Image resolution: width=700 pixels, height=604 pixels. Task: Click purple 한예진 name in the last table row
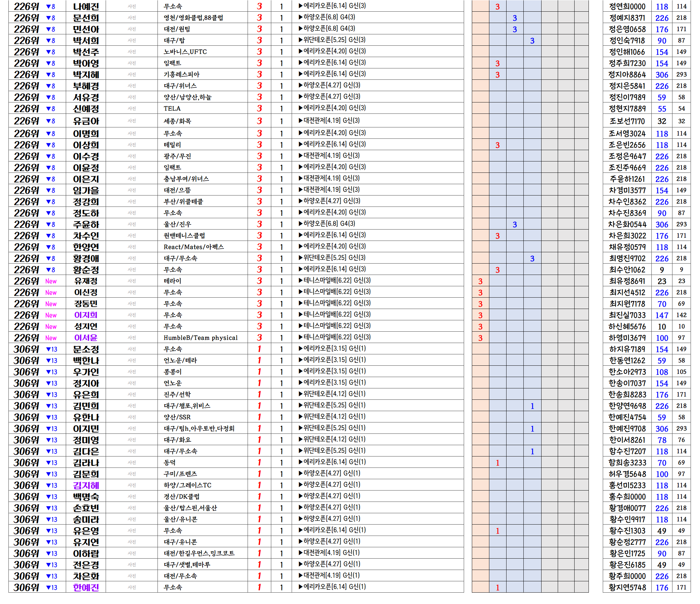pyautogui.click(x=86, y=587)
